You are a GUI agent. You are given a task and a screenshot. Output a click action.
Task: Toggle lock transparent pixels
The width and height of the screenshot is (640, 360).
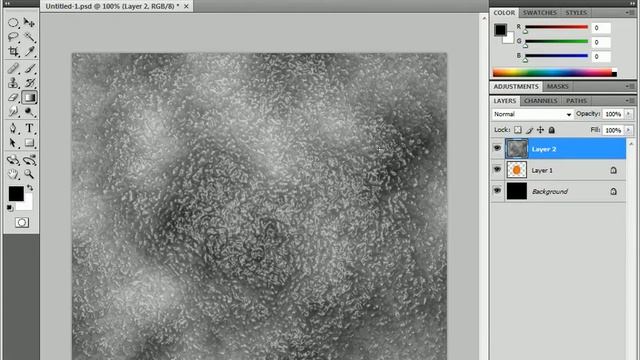(x=518, y=130)
